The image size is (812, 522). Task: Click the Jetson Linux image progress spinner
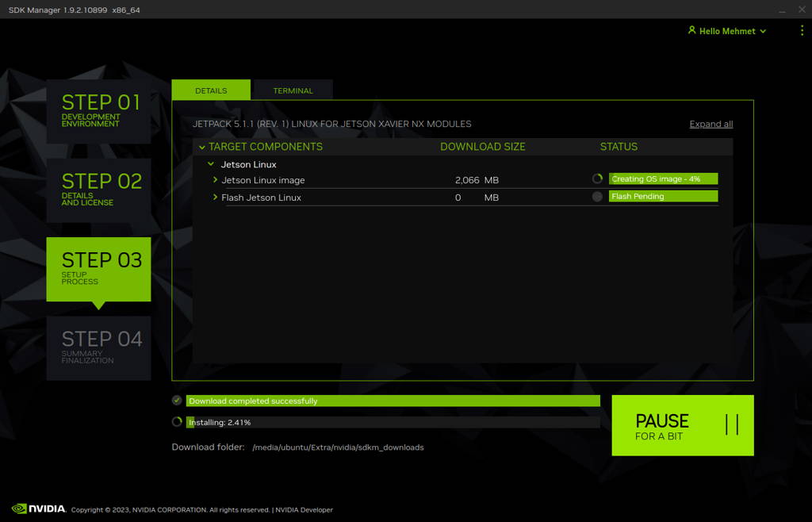coord(597,178)
